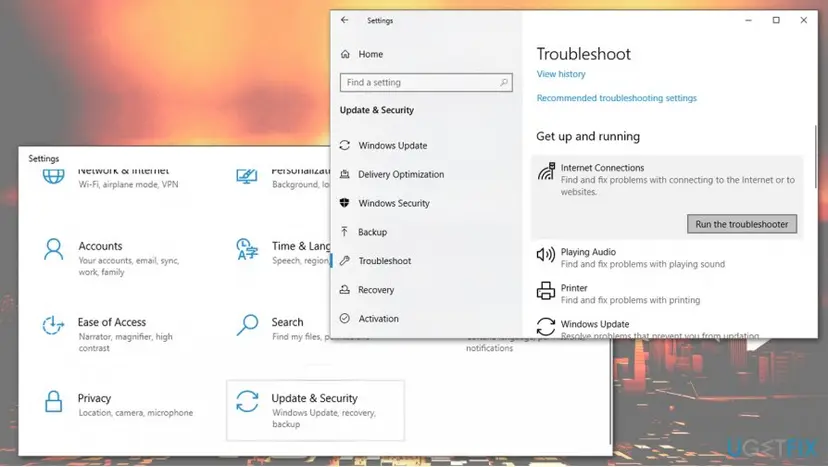Open Recommended troubleshooting settings link
The height and width of the screenshot is (467, 828).
[x=616, y=98]
